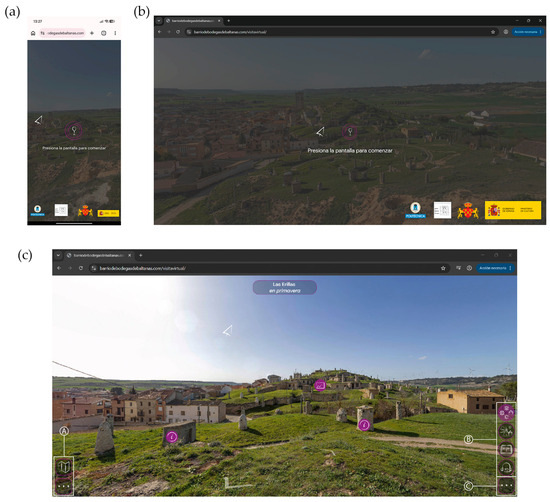Reload the page in window (b)
The width and height of the screenshot is (550, 502).
(178, 32)
